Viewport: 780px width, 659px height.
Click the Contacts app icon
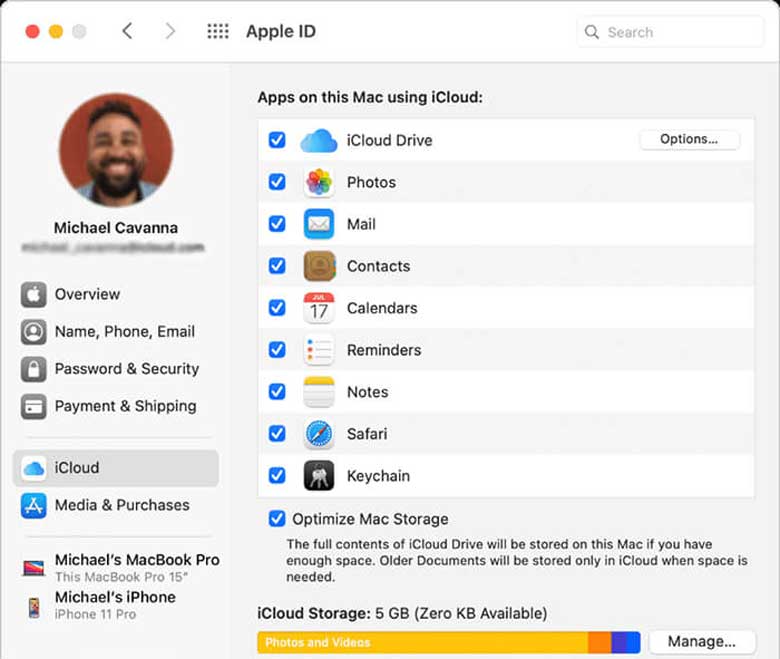click(319, 266)
